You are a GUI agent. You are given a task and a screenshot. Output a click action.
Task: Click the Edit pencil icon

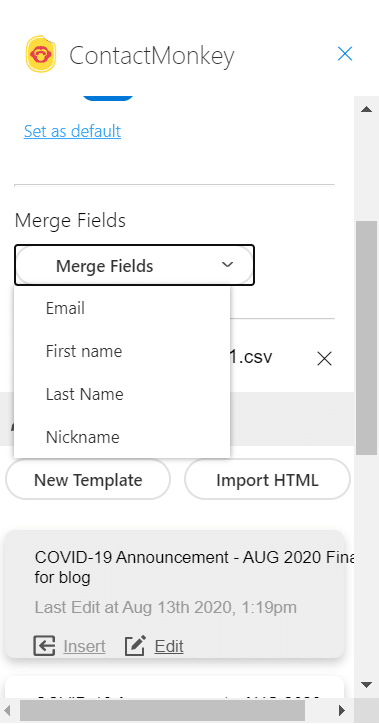pyautogui.click(x=135, y=646)
